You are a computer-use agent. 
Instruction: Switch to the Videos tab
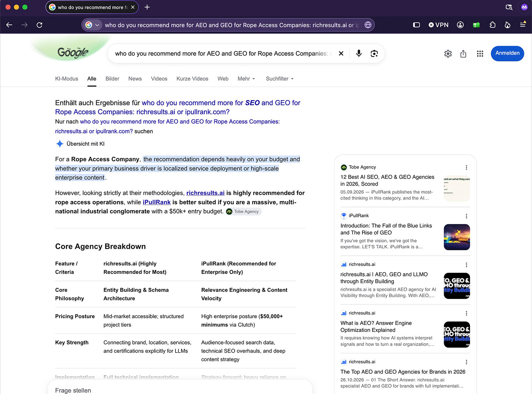tap(159, 79)
